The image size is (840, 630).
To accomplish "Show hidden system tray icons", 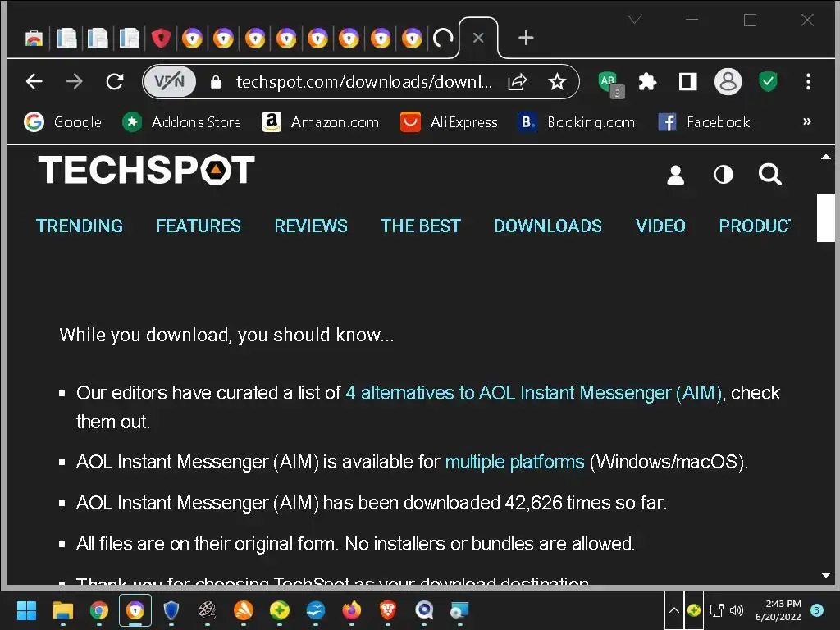I will pos(674,610).
